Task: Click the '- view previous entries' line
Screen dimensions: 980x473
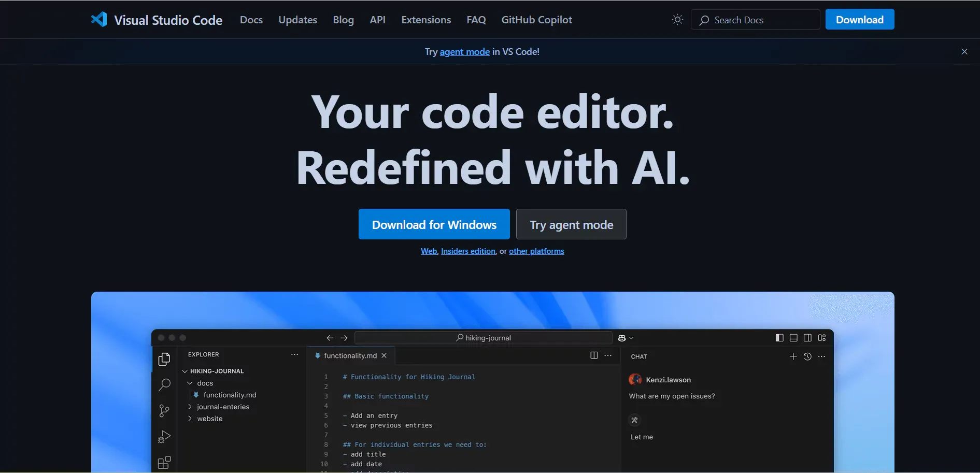Action: pos(388,425)
